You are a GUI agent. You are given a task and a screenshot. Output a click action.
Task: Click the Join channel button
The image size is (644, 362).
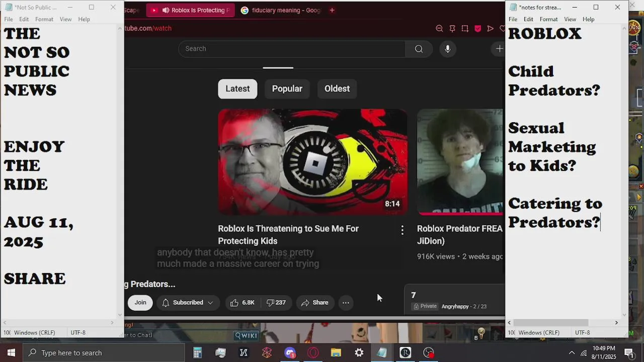140,303
